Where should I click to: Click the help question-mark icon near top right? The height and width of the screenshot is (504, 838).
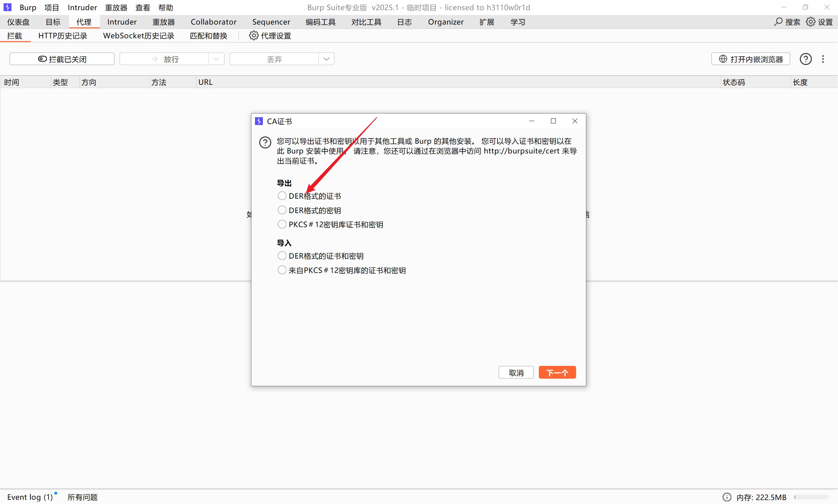[x=806, y=59]
